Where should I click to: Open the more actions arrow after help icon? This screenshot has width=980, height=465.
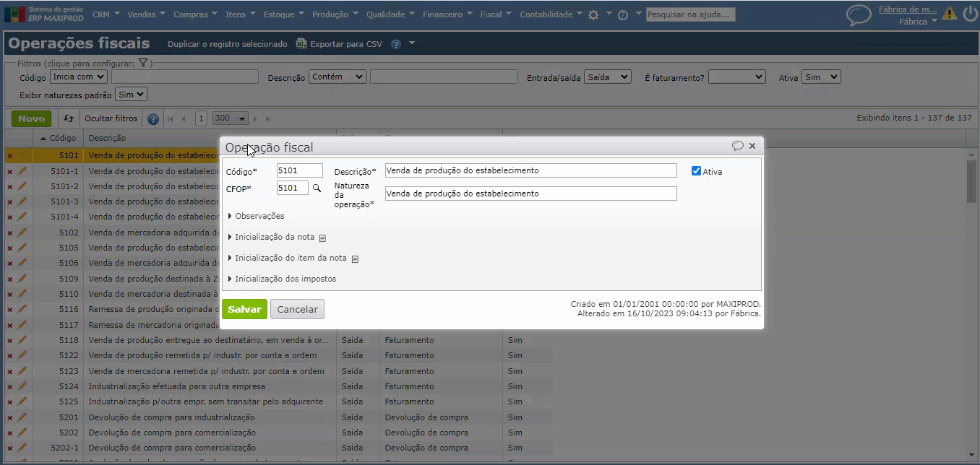coord(412,43)
